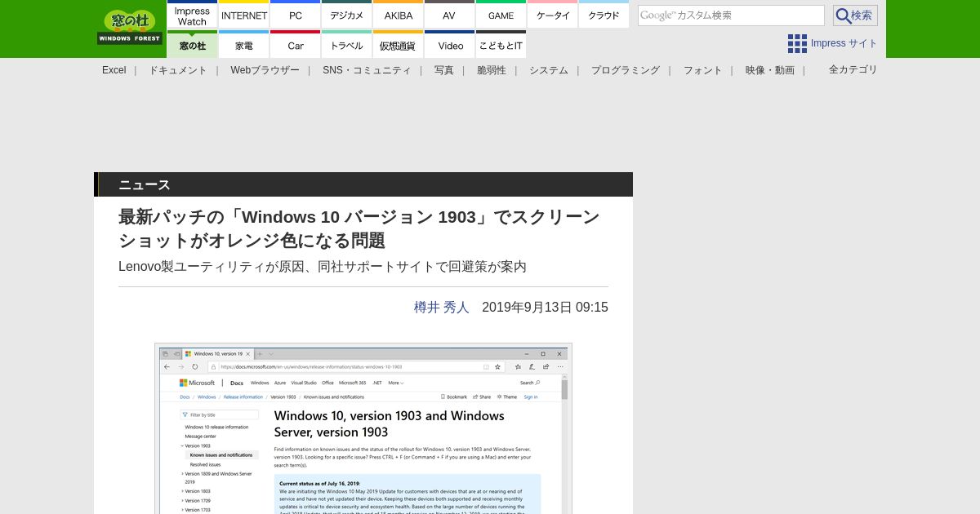Open the 仮想通貨 tab
The height and width of the screenshot is (514, 980).
click(x=399, y=44)
